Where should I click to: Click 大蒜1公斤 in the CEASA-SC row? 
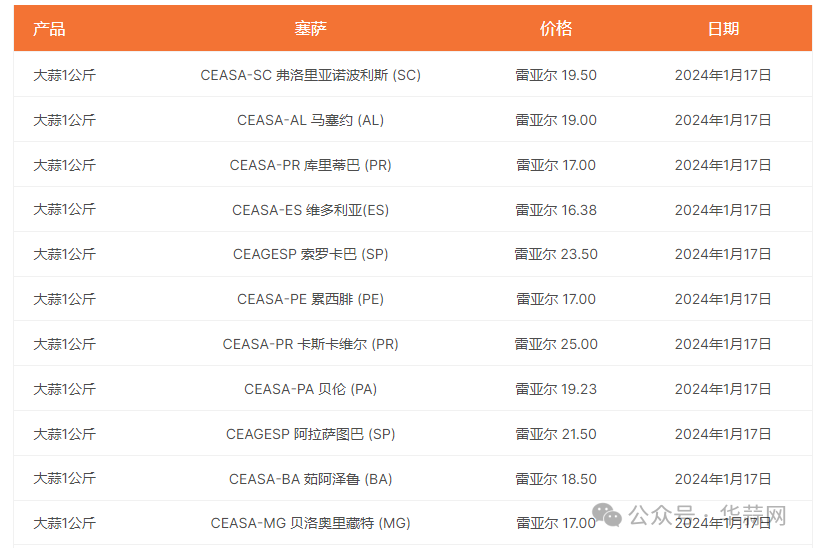click(65, 75)
